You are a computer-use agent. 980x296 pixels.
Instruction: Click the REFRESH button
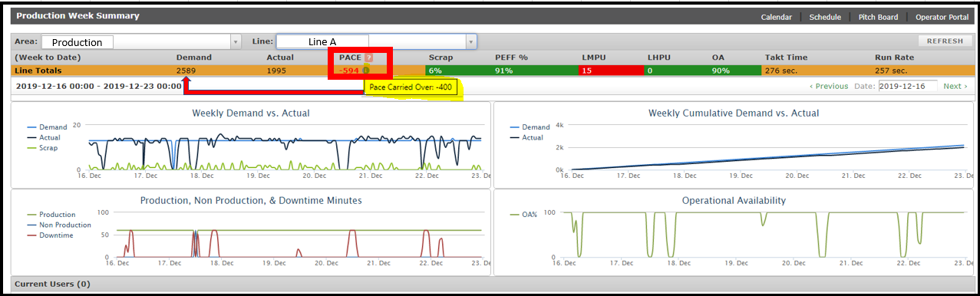coord(945,41)
